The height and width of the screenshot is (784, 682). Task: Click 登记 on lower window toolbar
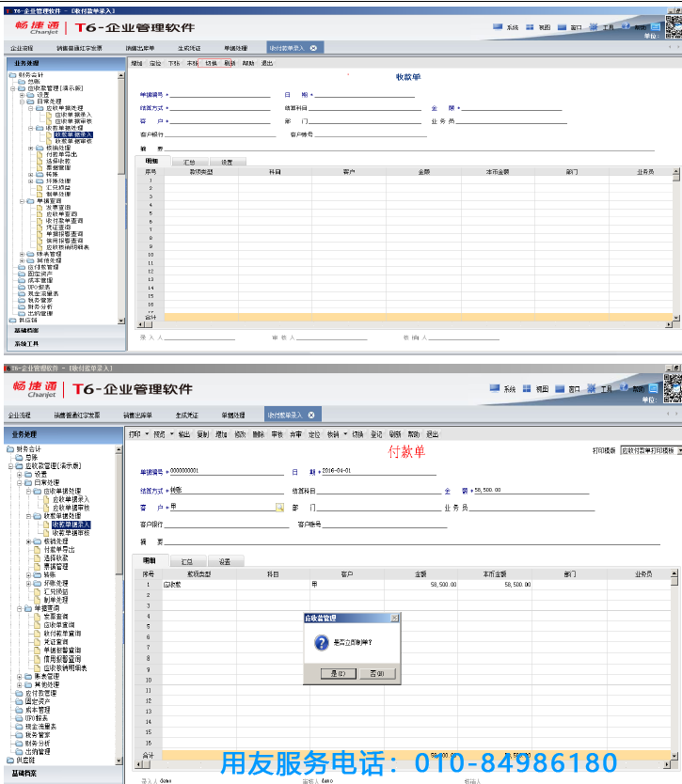376,434
